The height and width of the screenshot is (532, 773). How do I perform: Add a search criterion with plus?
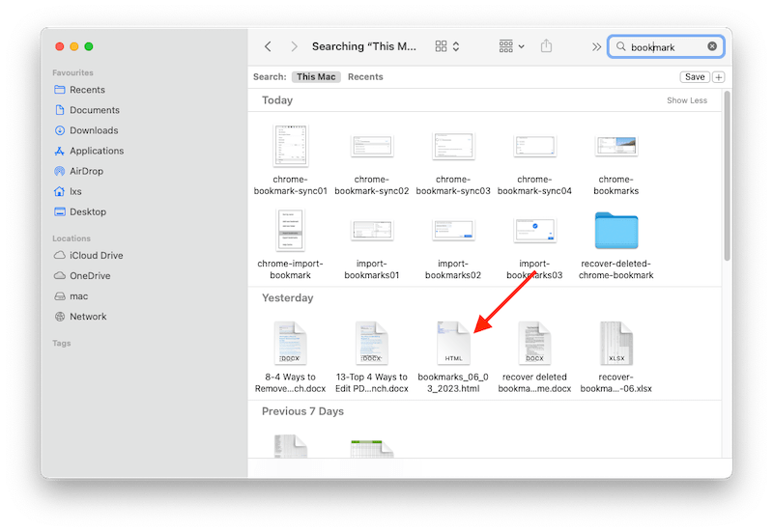point(719,77)
